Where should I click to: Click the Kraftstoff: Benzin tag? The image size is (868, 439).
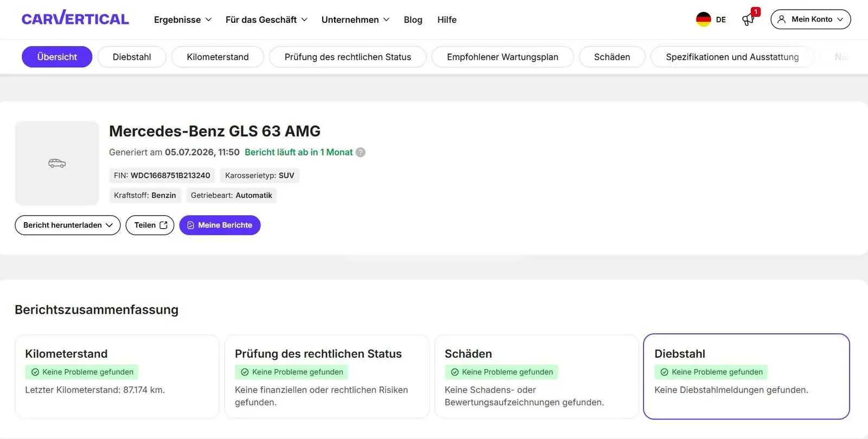(x=145, y=196)
